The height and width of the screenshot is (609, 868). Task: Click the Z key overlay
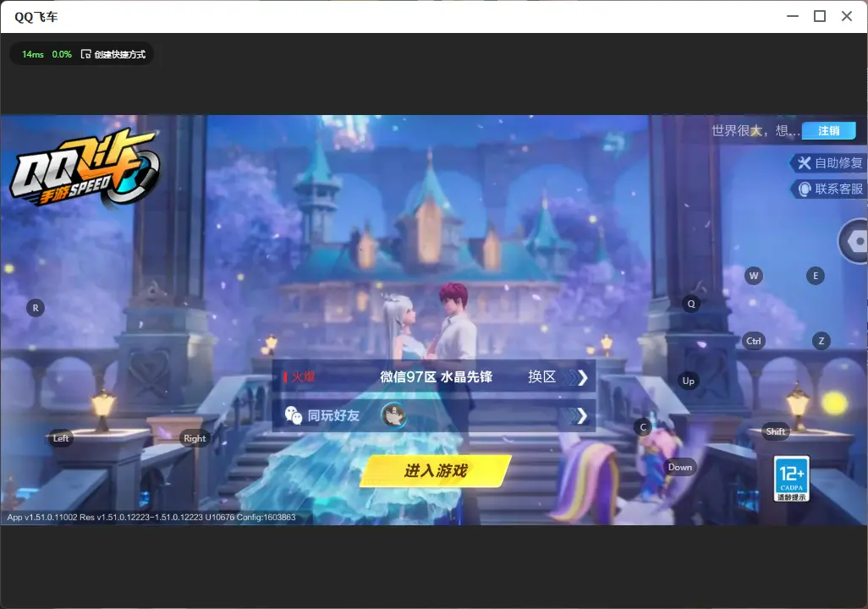[821, 341]
